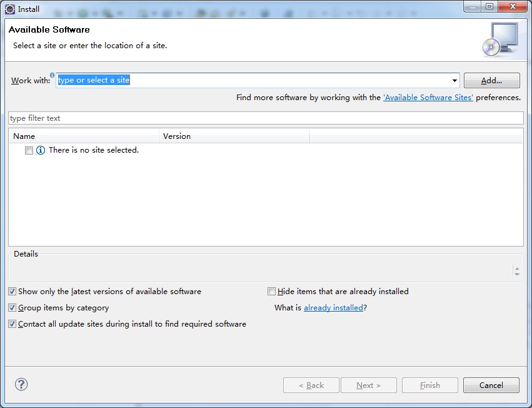Click the Eclipse icon in title bar

[x=10, y=9]
